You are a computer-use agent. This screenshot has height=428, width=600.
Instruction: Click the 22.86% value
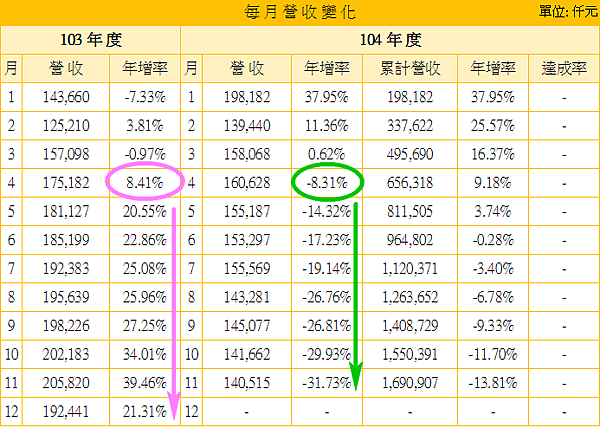(145, 240)
